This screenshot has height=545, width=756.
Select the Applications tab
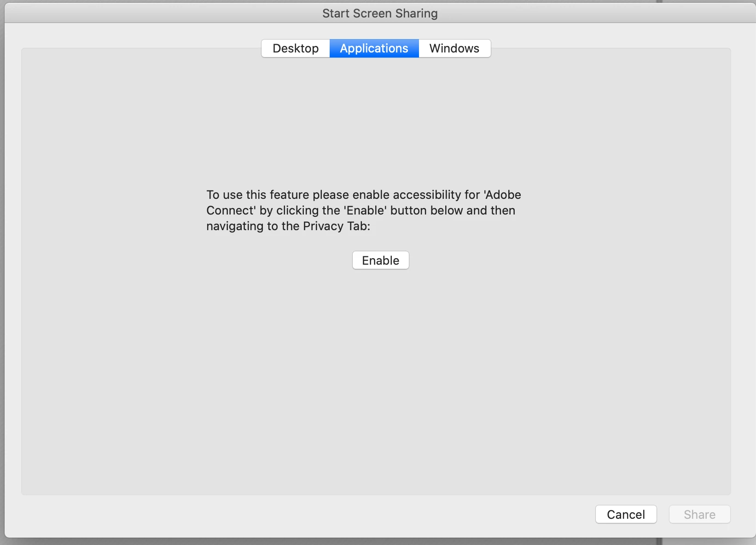[374, 48]
